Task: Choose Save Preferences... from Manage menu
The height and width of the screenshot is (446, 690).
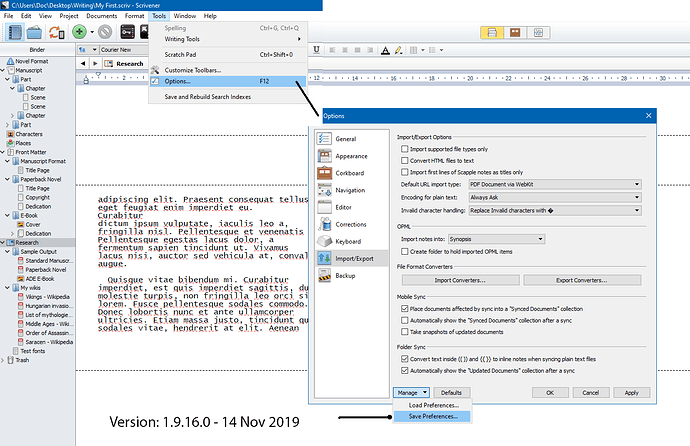Action: pyautogui.click(x=432, y=416)
